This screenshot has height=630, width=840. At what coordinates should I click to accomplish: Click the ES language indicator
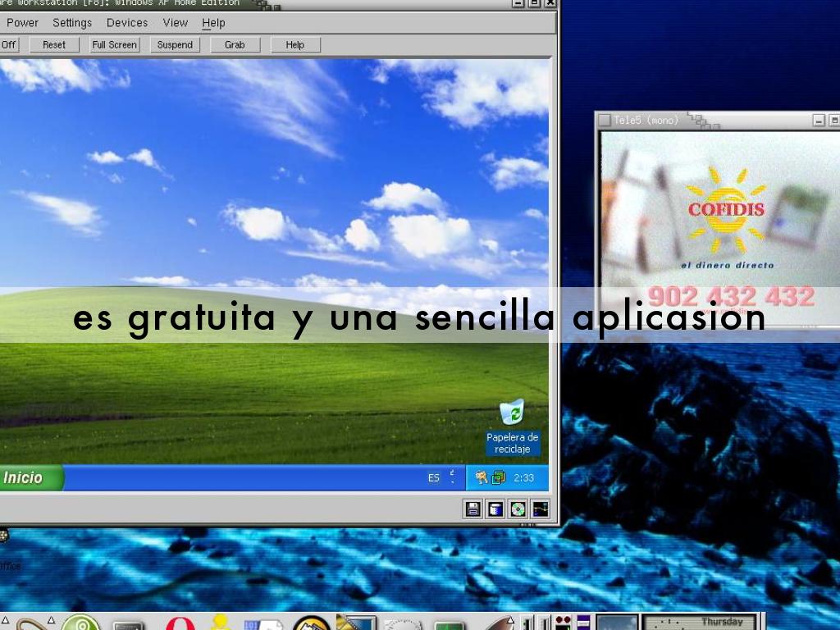[433, 477]
